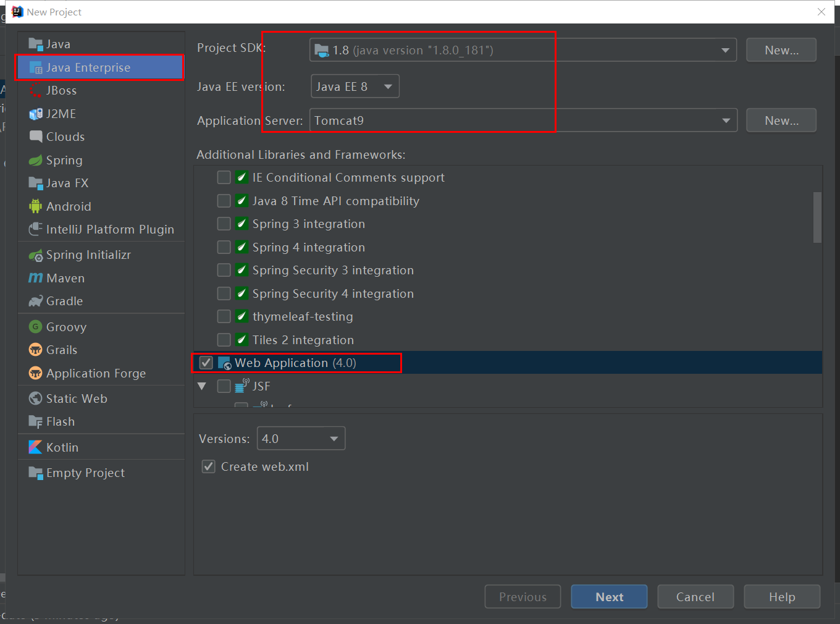Open the Versions 4.0 dropdown
The image size is (840, 624).
click(x=301, y=439)
